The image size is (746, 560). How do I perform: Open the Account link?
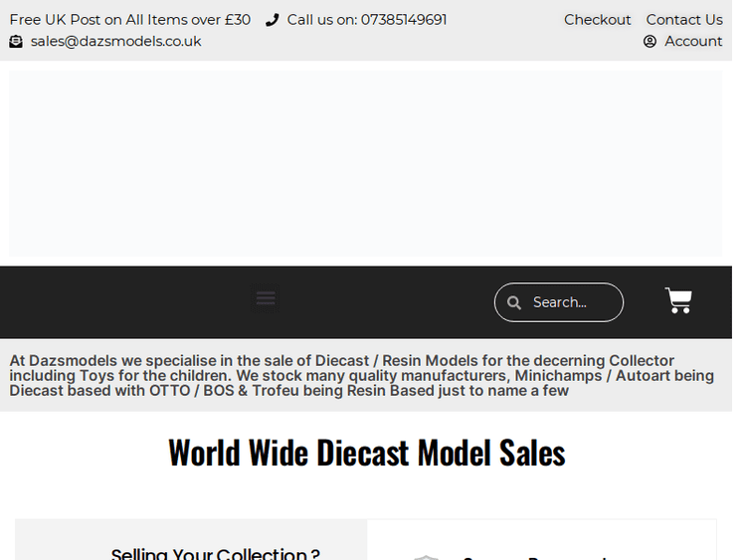point(693,41)
